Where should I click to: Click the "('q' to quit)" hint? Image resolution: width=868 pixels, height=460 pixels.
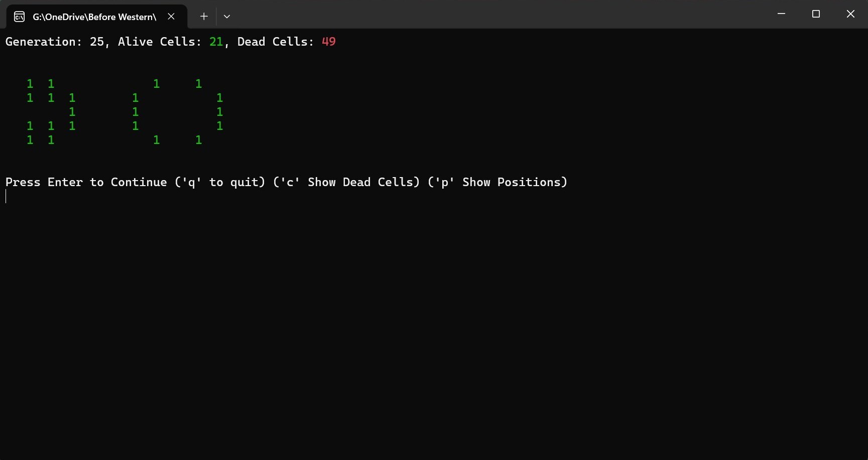[x=220, y=182]
